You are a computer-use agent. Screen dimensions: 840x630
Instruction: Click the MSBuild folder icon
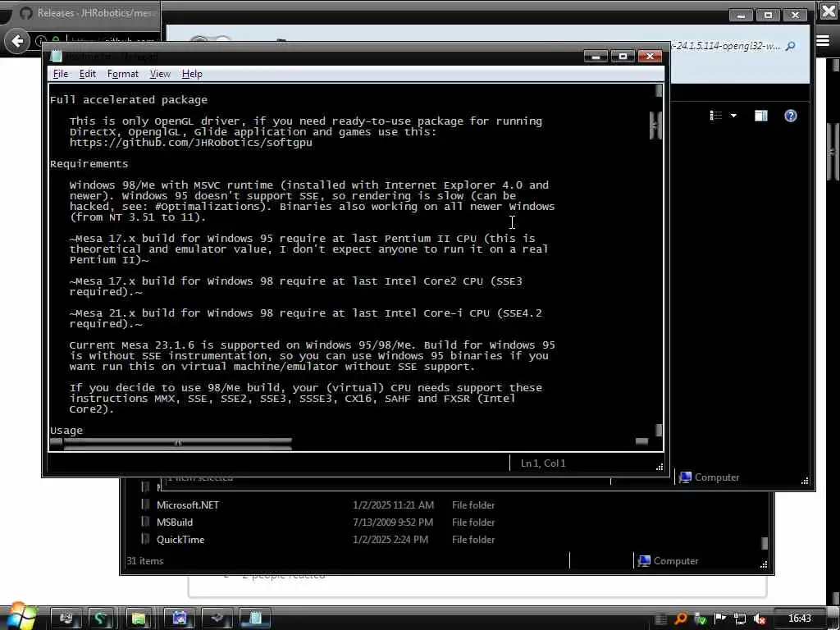point(145,522)
